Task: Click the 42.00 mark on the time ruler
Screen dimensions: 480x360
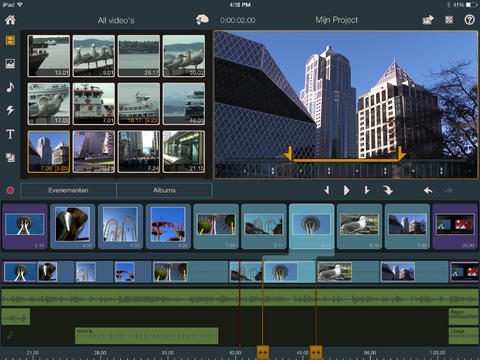Action: [x=235, y=353]
